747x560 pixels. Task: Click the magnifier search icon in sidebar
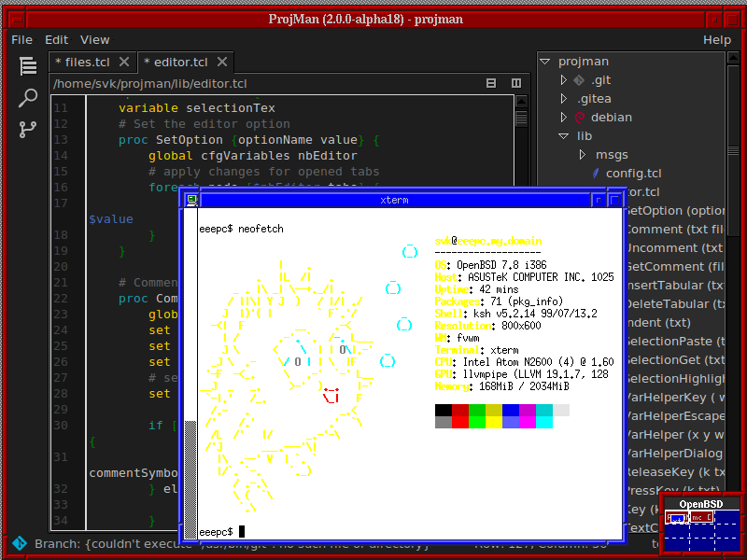[x=28, y=98]
